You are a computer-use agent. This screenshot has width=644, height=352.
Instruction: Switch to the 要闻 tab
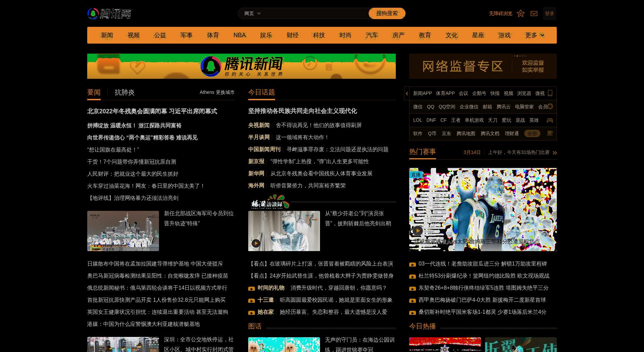click(94, 93)
